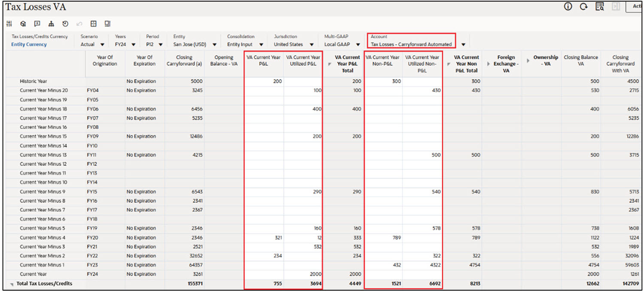Open the job console search icon
This screenshot has height=291, width=644.
pyautogui.click(x=600, y=6)
